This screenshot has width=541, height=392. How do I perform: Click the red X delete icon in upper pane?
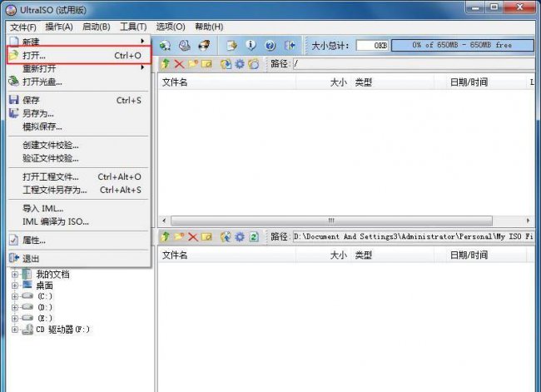[179, 63]
